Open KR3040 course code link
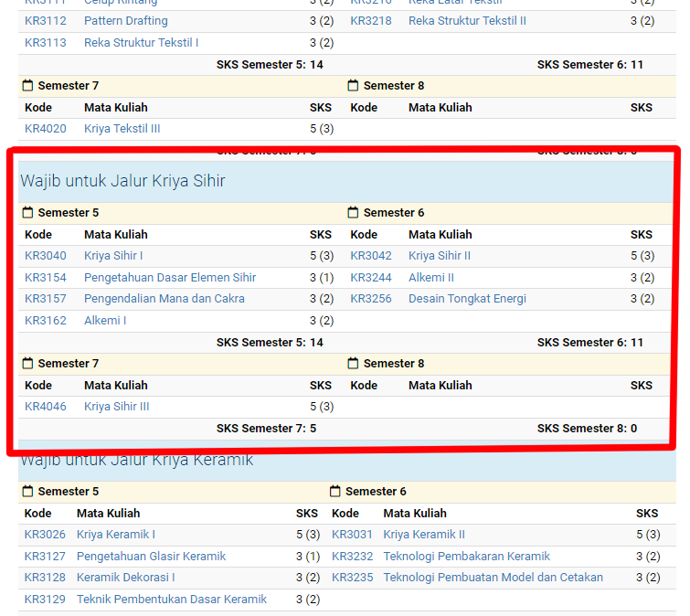Viewport: 690px width, 616px height. [x=46, y=256]
